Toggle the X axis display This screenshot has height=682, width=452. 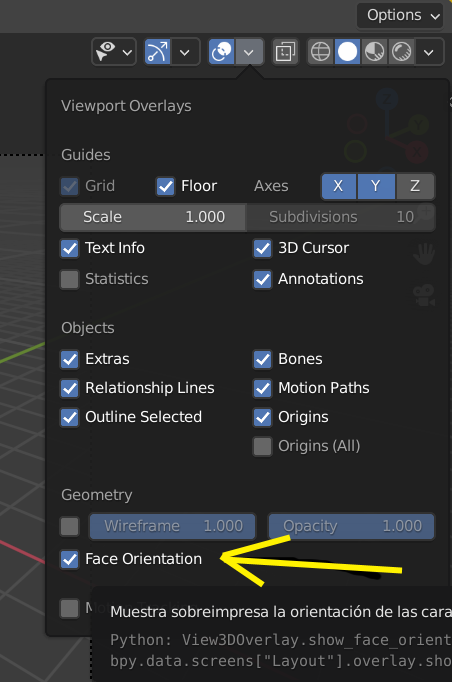pos(338,186)
